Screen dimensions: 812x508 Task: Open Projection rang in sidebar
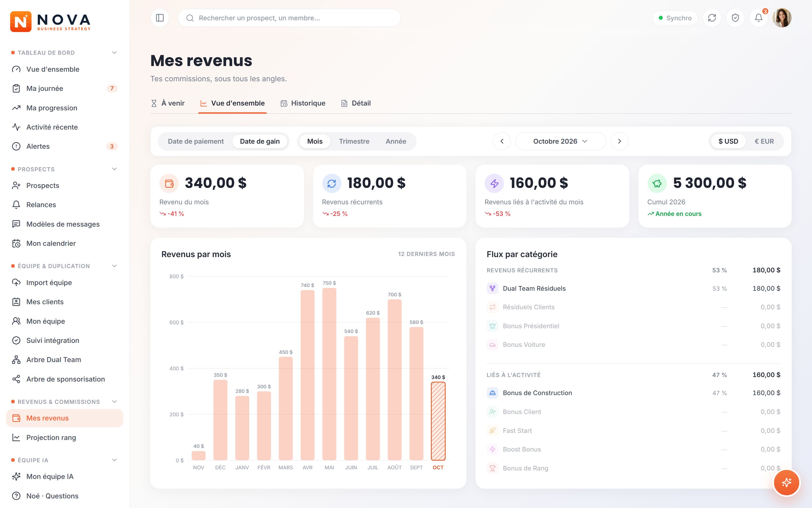(x=65, y=437)
